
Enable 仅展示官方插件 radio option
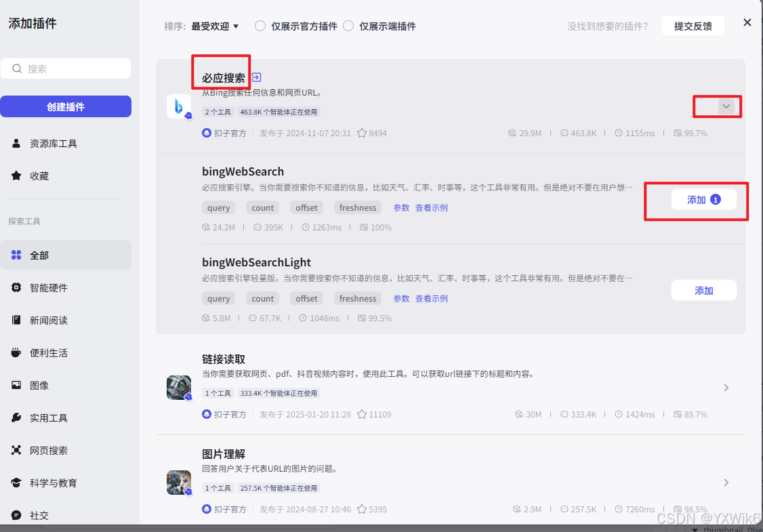point(260,26)
